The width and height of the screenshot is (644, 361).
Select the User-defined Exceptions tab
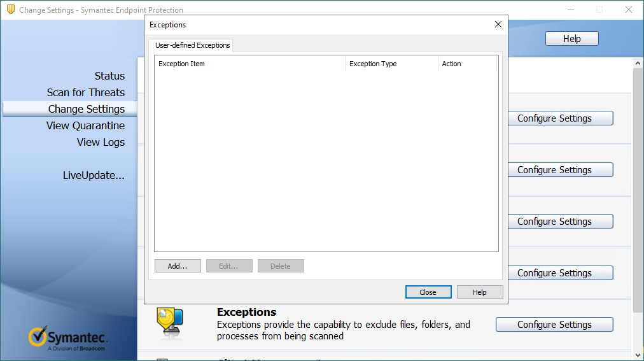(192, 45)
